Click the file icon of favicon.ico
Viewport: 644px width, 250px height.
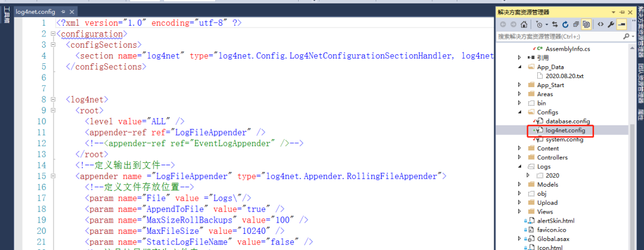531,230
